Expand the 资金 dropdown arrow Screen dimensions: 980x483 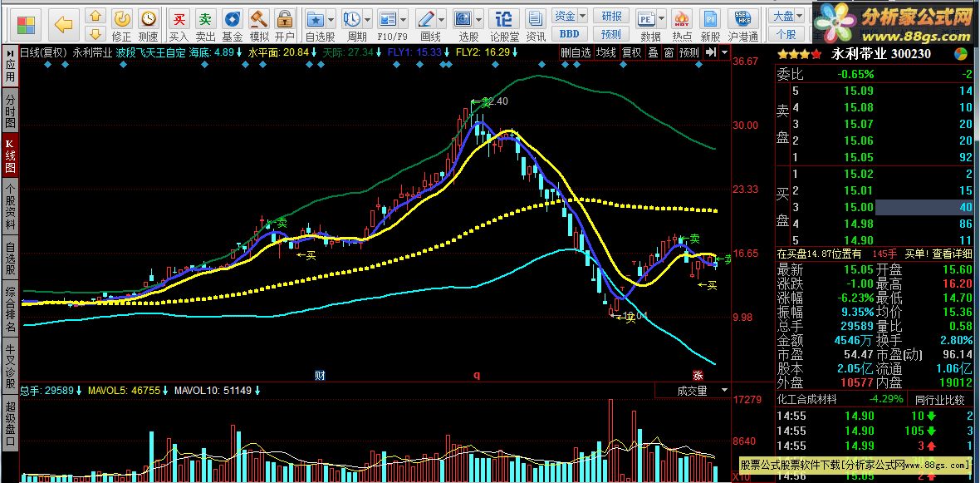[582, 16]
